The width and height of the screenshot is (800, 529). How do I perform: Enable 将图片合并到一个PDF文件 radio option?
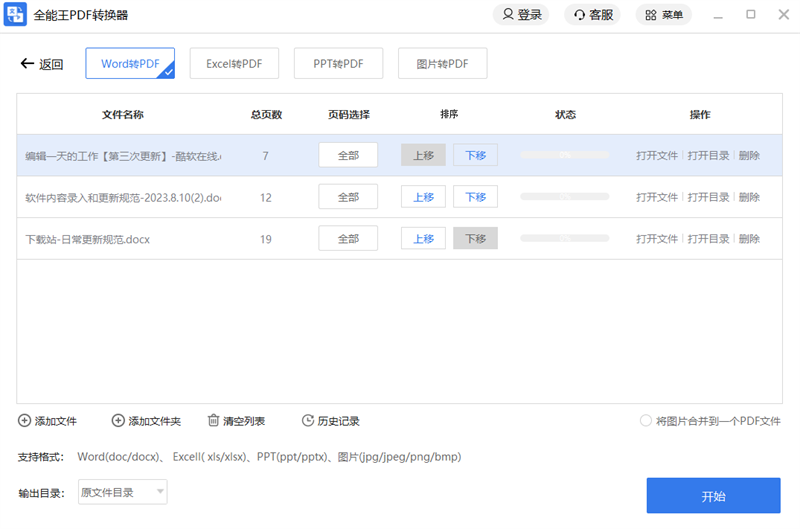(x=646, y=421)
